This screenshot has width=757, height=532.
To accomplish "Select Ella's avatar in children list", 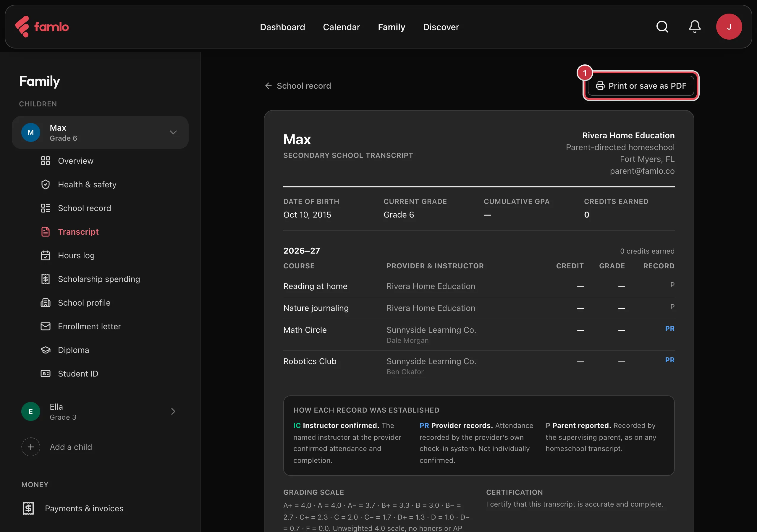I will [31, 411].
